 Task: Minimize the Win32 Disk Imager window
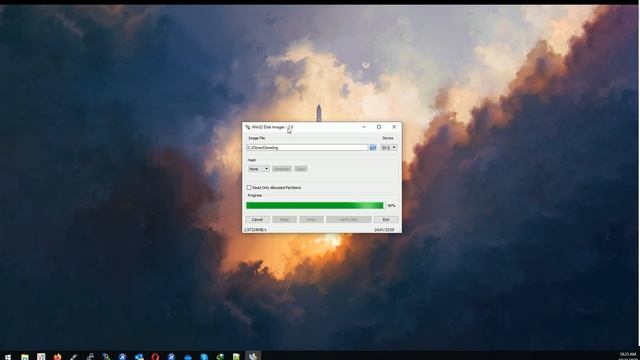364,127
